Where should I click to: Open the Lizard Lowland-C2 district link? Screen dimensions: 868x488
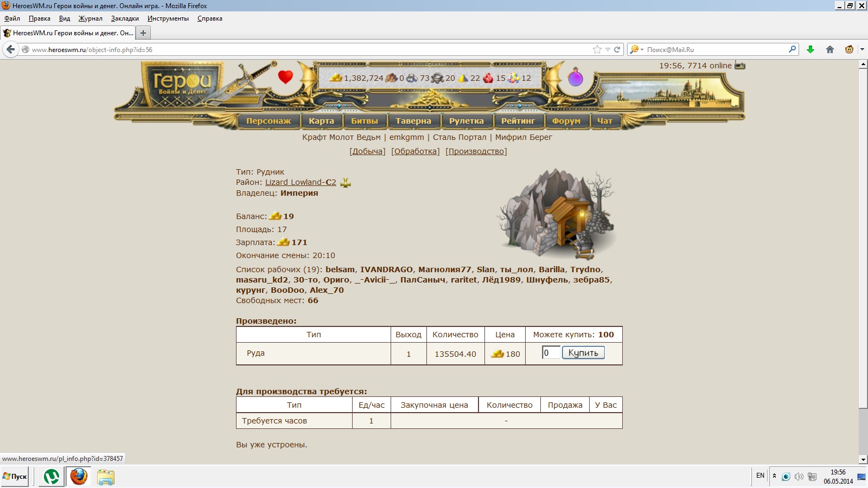[301, 182]
